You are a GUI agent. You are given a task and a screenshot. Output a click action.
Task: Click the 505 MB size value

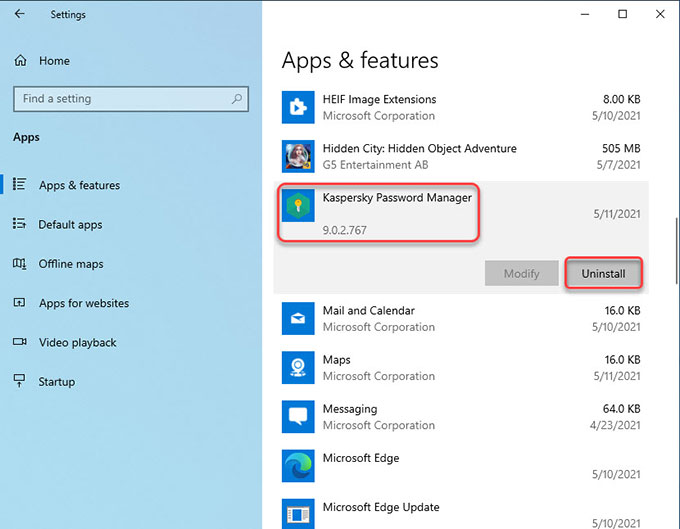[x=621, y=148]
